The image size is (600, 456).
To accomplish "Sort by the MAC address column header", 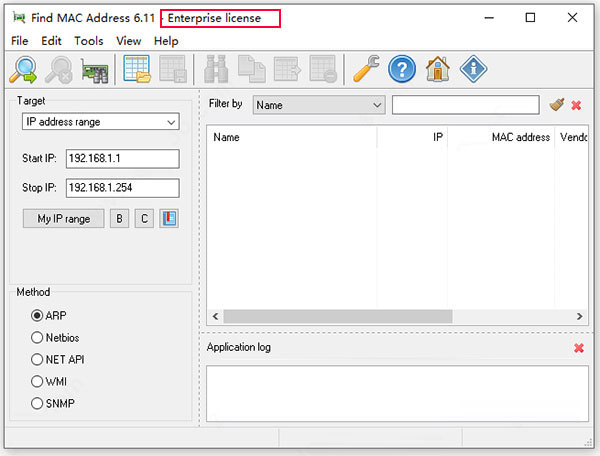I will pos(501,137).
